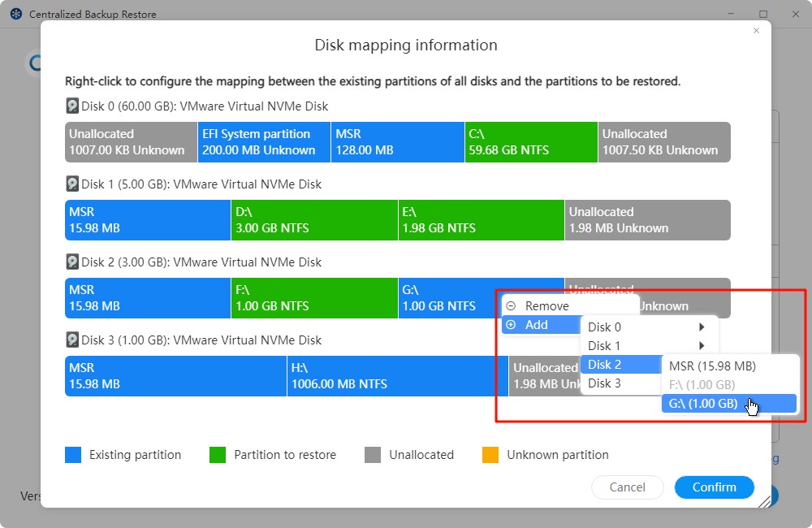Expand the Disk 0 submenu arrow
The width and height of the screenshot is (812, 528).
point(702,327)
